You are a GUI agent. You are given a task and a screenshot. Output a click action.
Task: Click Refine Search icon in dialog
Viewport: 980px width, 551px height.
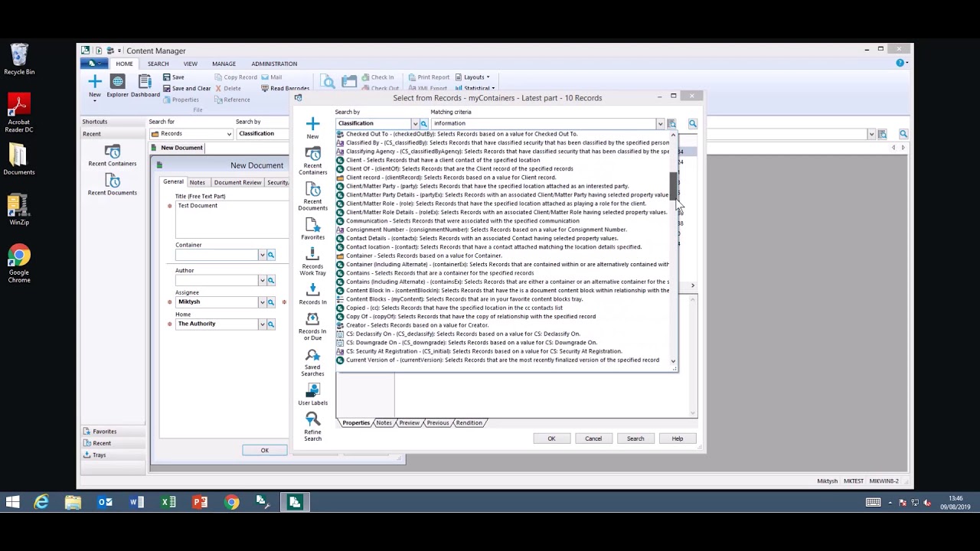click(x=312, y=427)
